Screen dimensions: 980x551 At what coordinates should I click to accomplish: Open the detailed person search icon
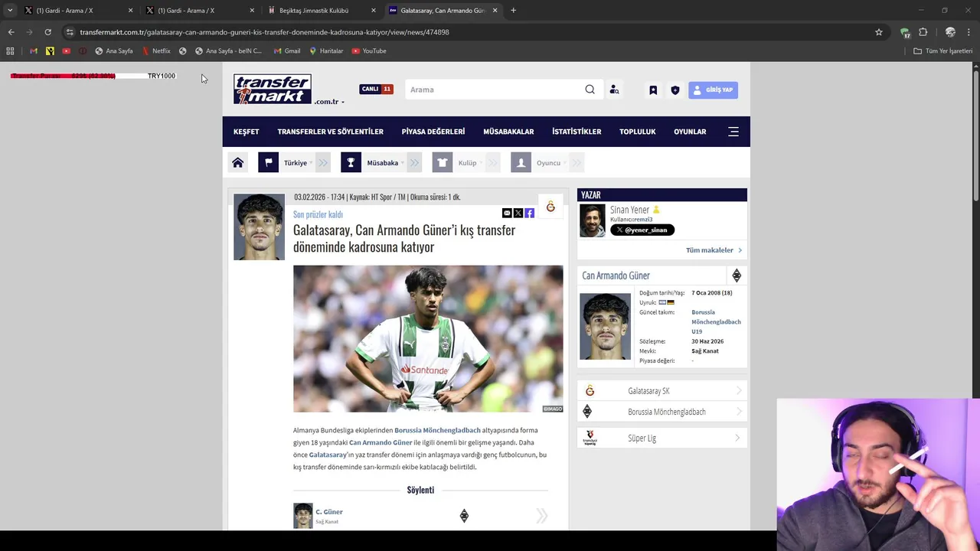pos(614,90)
